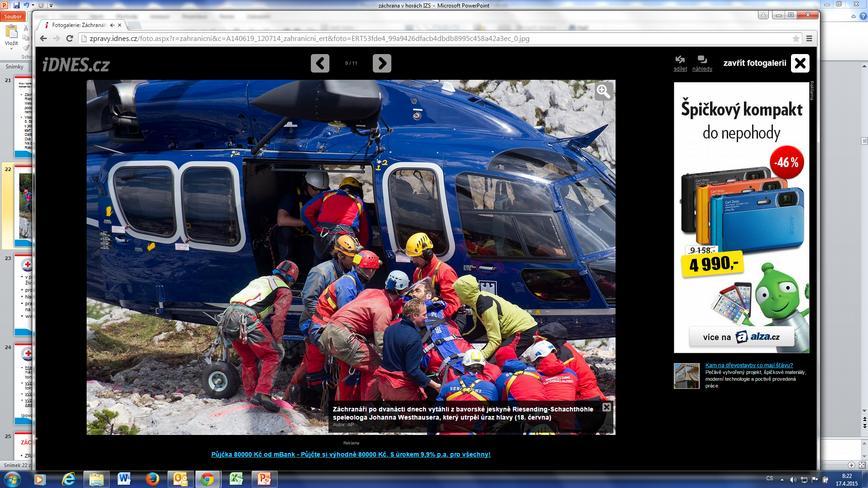Image resolution: width=868 pixels, height=488 pixels.
Task: Click the 'zavřít fotogalerii' text link
Action: [755, 63]
